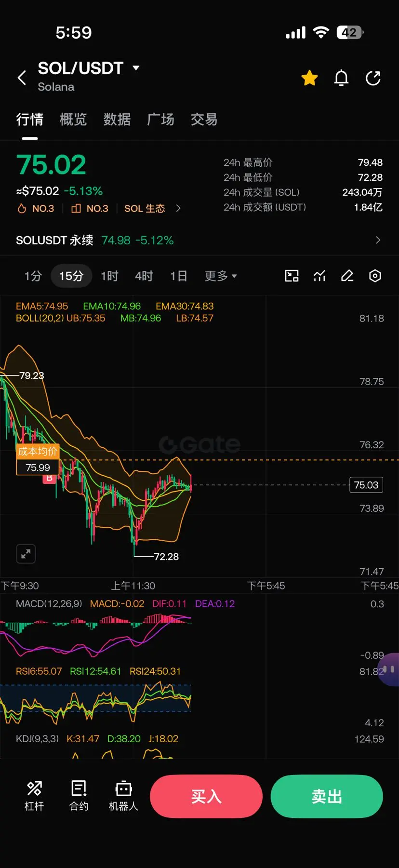Viewport: 399px width, 868px height.
Task: Tap the book NO.3 rank tag
Action: point(90,208)
